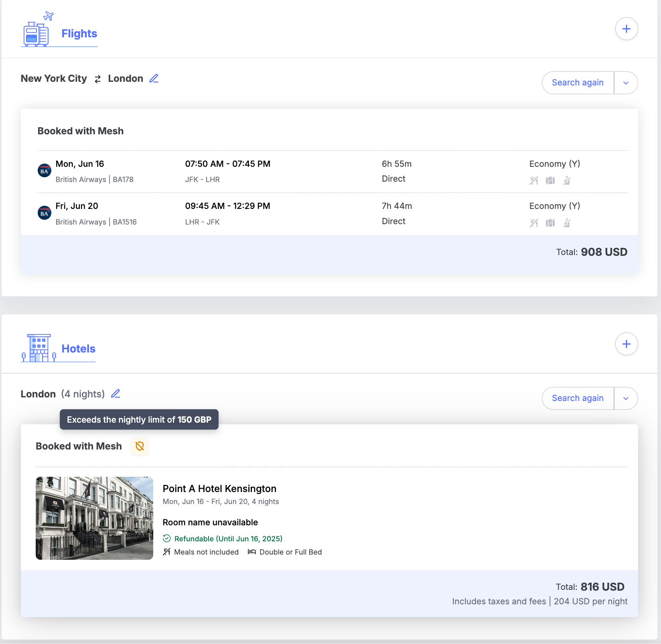This screenshot has width=661, height=644.
Task: Click the Hotels building icon
Action: 39,348
